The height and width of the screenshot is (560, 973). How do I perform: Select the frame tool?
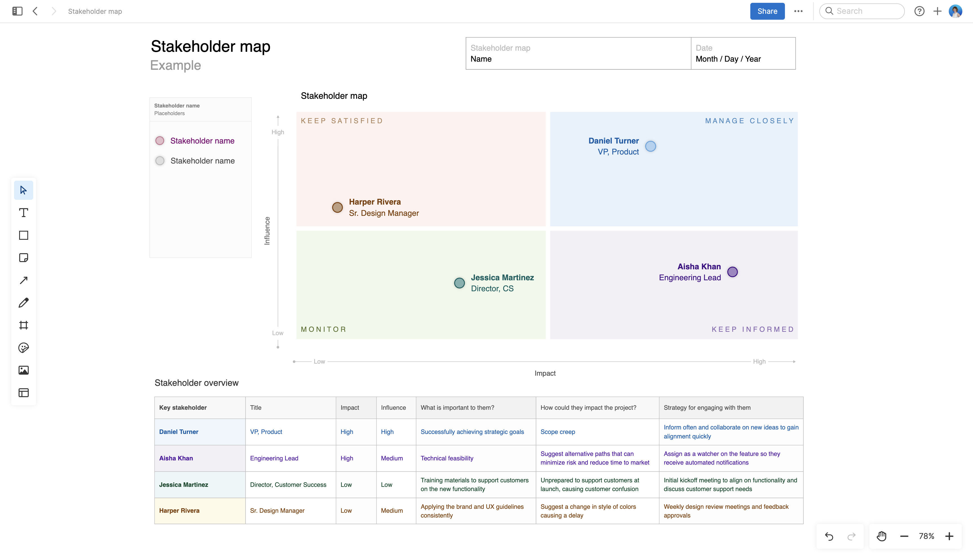(23, 325)
